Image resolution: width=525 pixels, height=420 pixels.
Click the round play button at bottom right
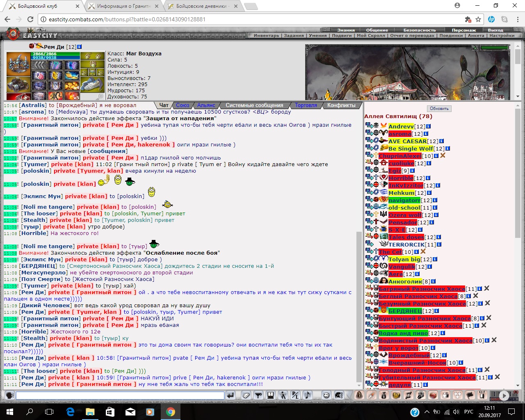tap(504, 396)
